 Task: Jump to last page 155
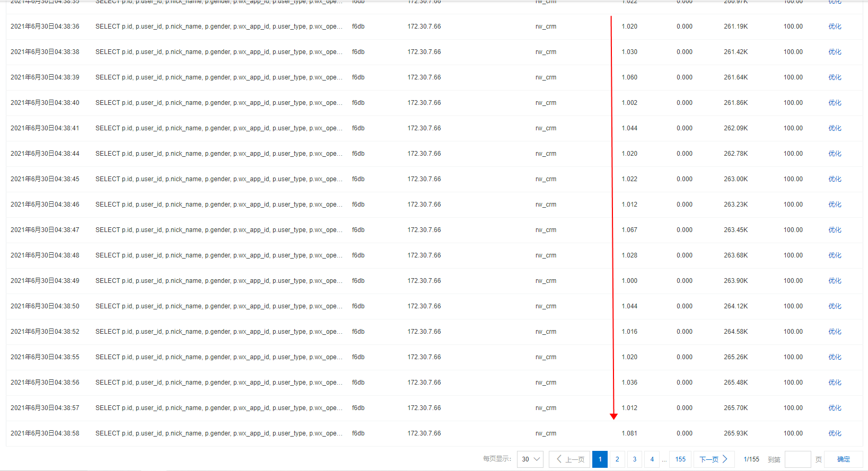coord(680,459)
